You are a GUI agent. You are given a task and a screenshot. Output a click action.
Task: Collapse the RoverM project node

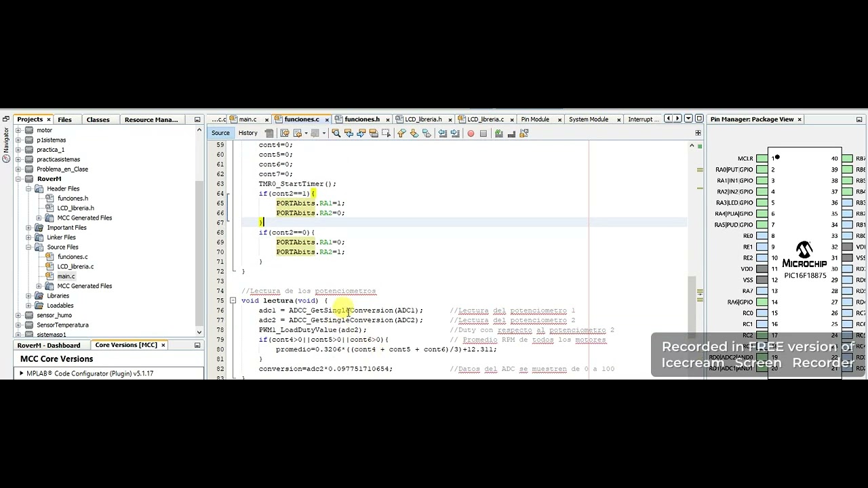click(19, 179)
